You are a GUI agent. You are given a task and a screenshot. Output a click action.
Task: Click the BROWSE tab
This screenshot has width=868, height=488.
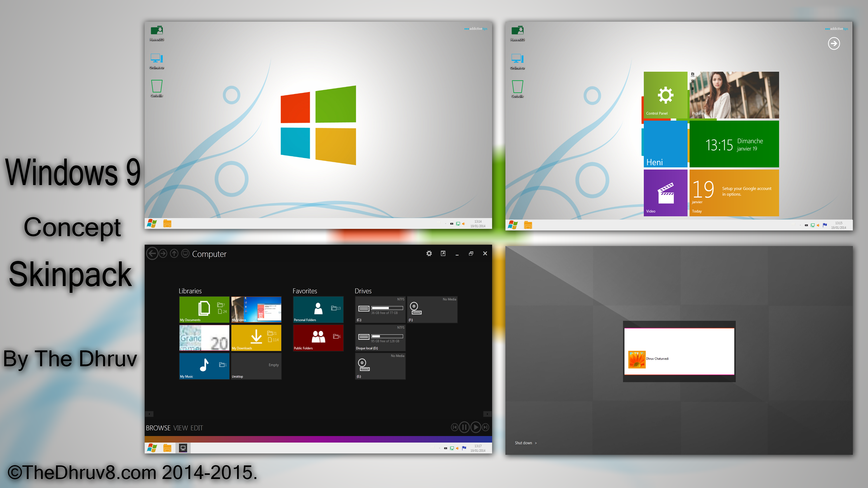coord(158,428)
